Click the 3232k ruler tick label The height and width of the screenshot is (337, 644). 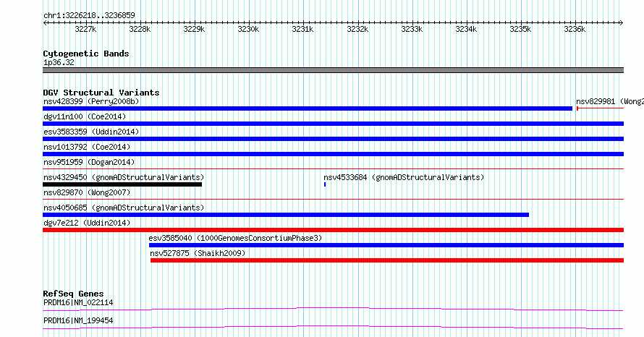point(357,29)
